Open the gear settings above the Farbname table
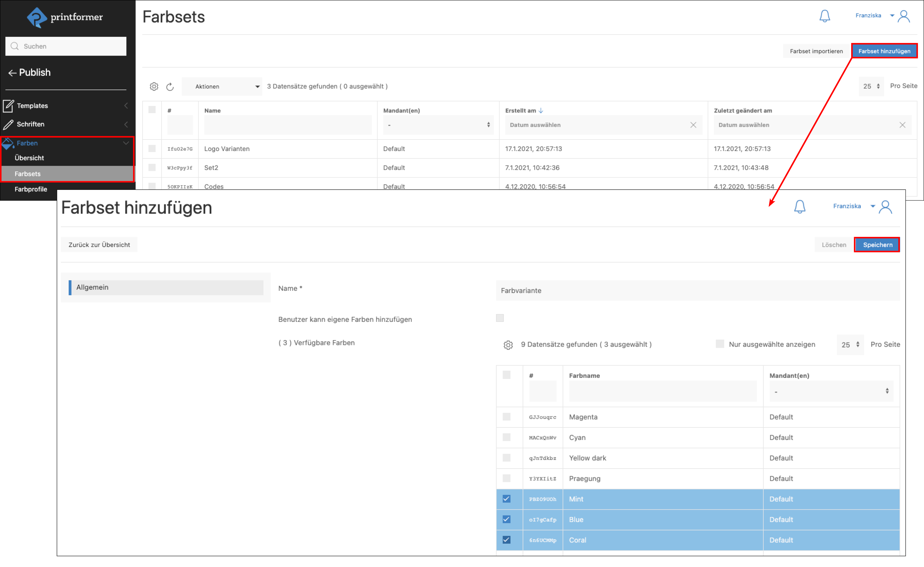The height and width of the screenshot is (567, 924). 508,345
